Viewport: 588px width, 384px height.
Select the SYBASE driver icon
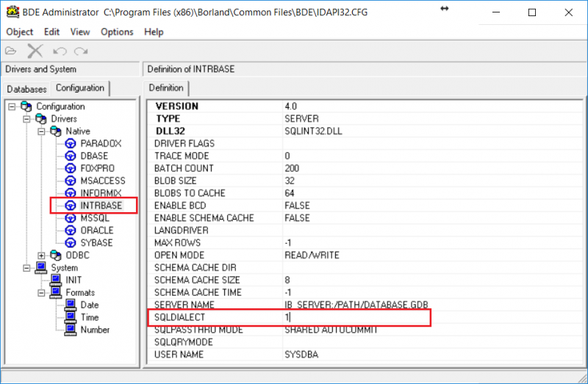(70, 242)
